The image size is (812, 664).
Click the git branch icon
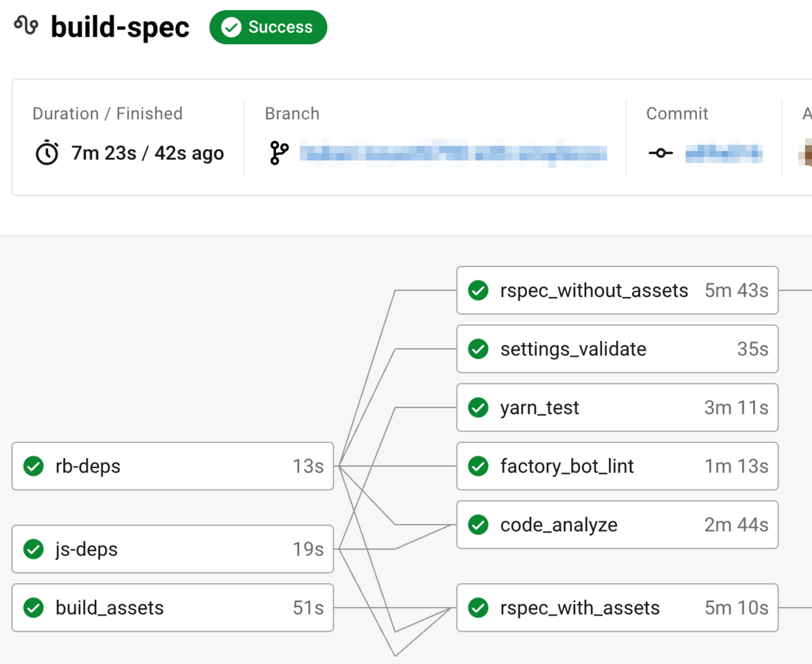click(x=278, y=153)
